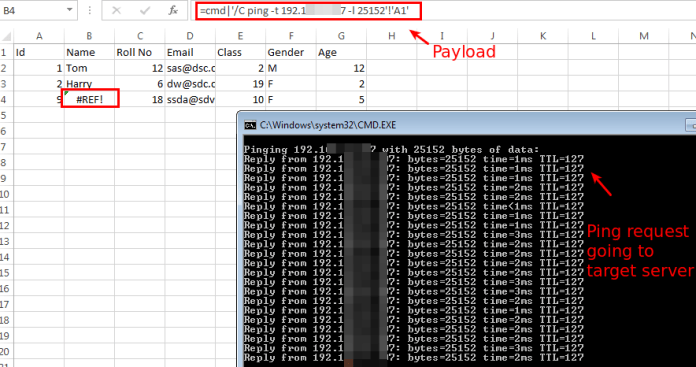Select the cell containing 'Harry'

[x=89, y=84]
